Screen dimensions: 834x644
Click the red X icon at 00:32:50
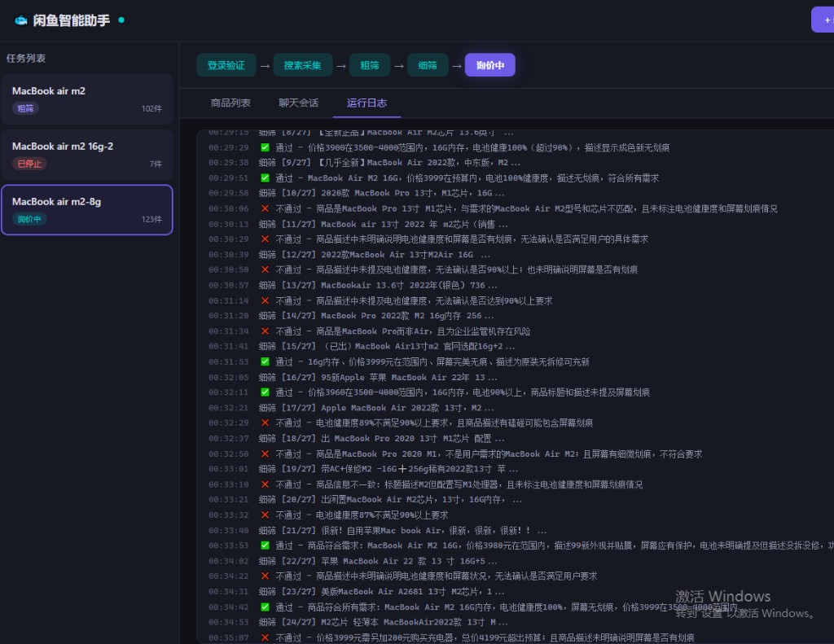[265, 453]
